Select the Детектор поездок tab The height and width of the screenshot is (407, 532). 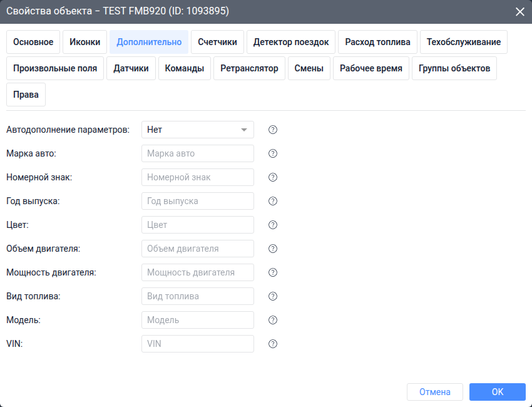[291, 42]
